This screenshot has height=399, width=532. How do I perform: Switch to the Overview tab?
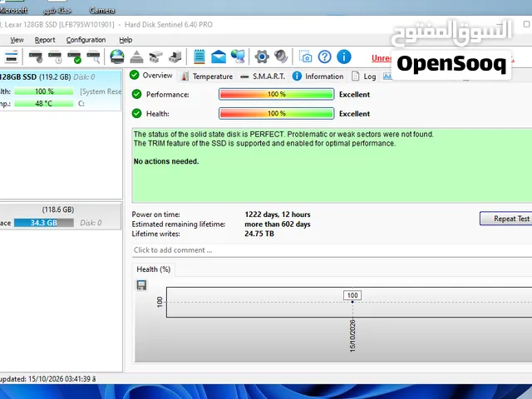(151, 76)
